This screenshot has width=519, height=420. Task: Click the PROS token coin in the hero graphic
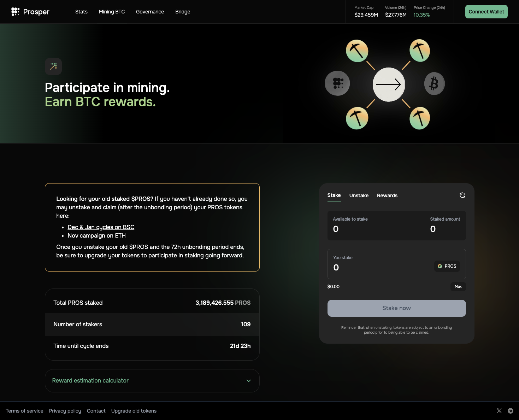337,83
